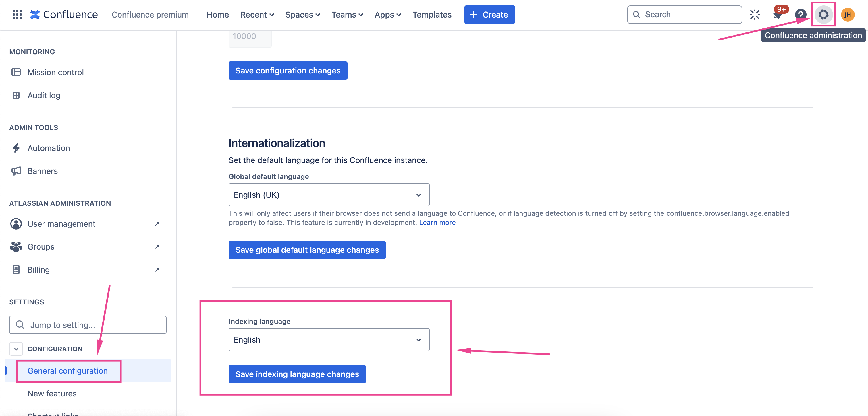Screen dimensions: 868x416
Task: Open the Indexing language dropdown
Action: pos(329,340)
